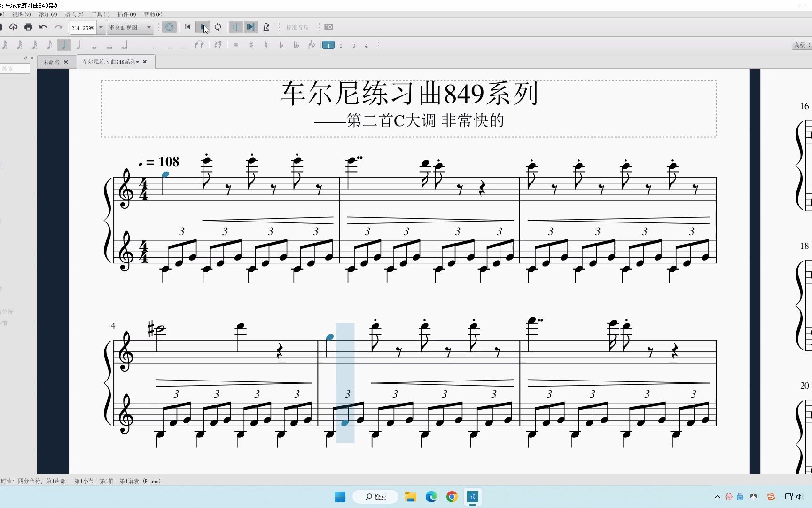Show hidden system tray icons
Image resolution: width=812 pixels, height=508 pixels.
[x=717, y=497]
